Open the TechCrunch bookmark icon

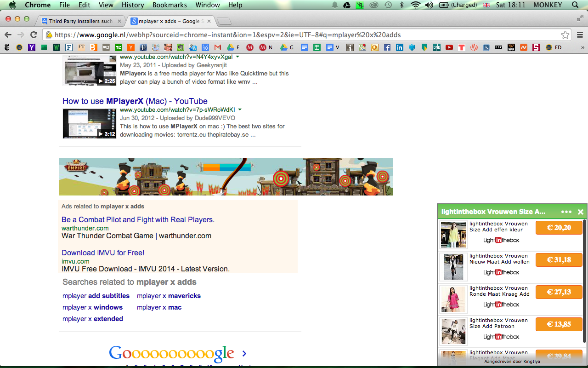(x=119, y=47)
